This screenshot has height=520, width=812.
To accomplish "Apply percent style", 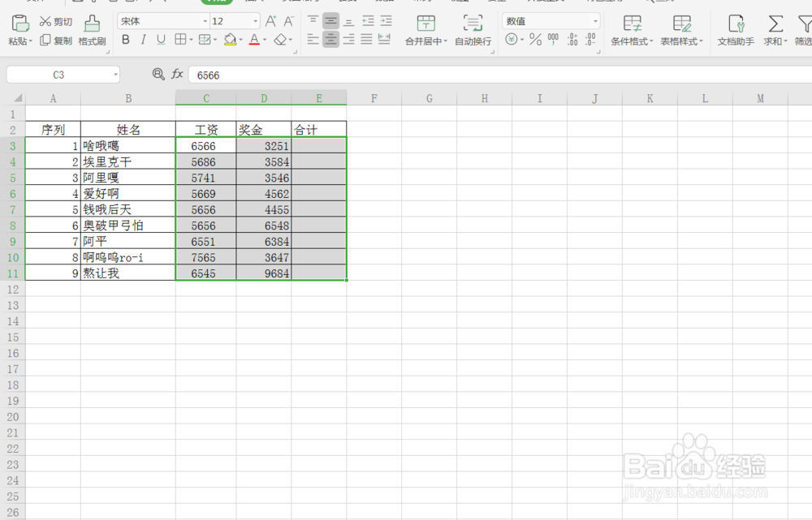I will [535, 39].
